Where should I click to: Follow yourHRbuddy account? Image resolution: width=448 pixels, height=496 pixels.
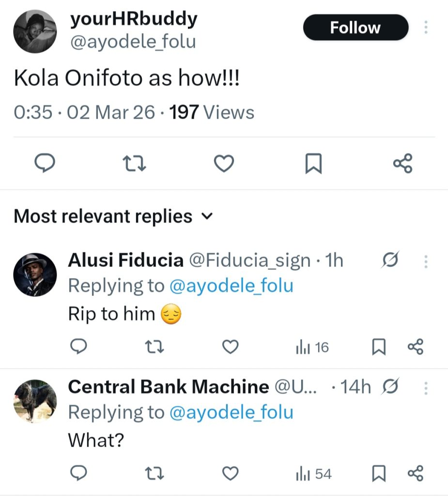(x=355, y=28)
